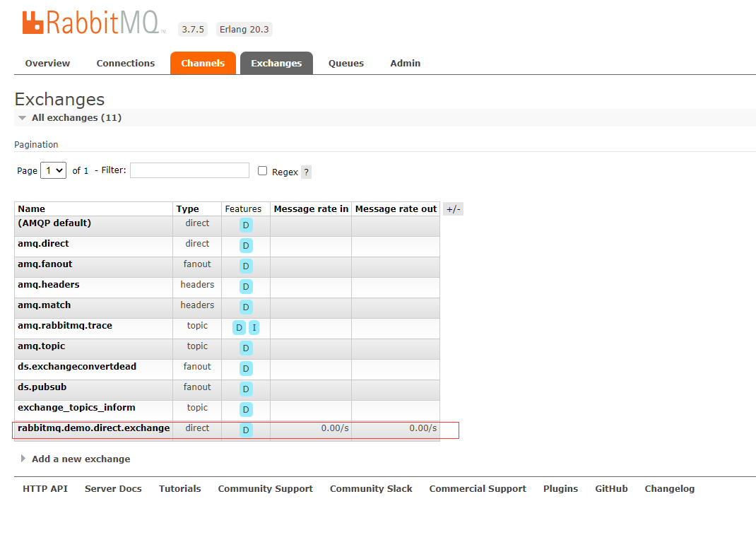Open the Regex help question mark
The image size is (756, 559).
pos(306,172)
